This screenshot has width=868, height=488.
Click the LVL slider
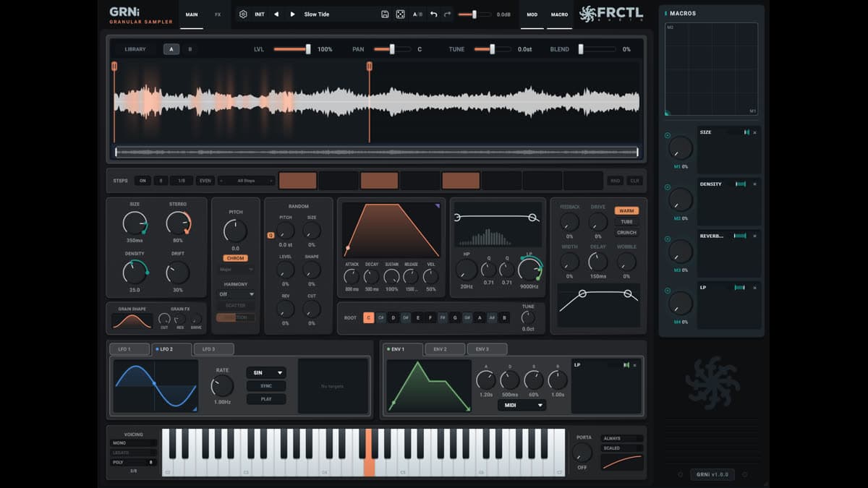(292, 49)
